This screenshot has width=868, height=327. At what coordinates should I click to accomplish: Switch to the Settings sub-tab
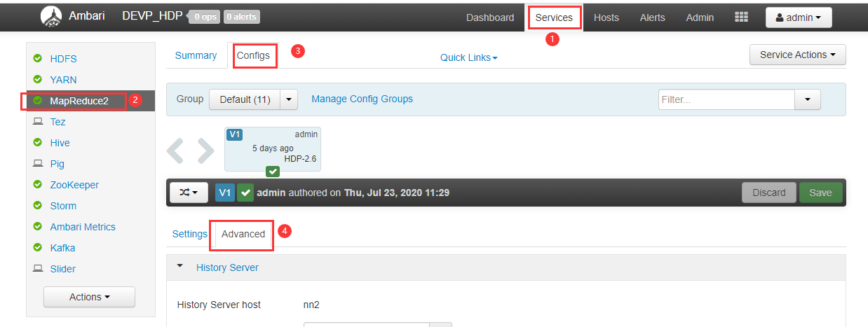(189, 234)
